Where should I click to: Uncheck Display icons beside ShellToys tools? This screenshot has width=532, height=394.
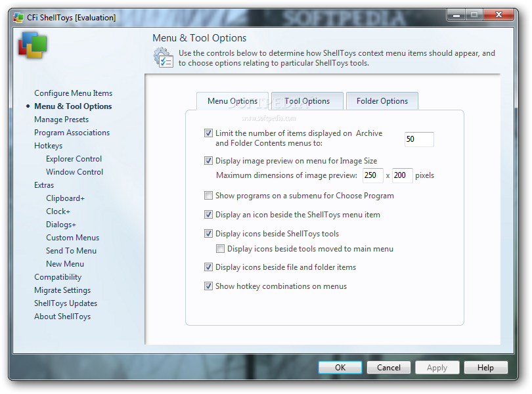click(x=208, y=234)
